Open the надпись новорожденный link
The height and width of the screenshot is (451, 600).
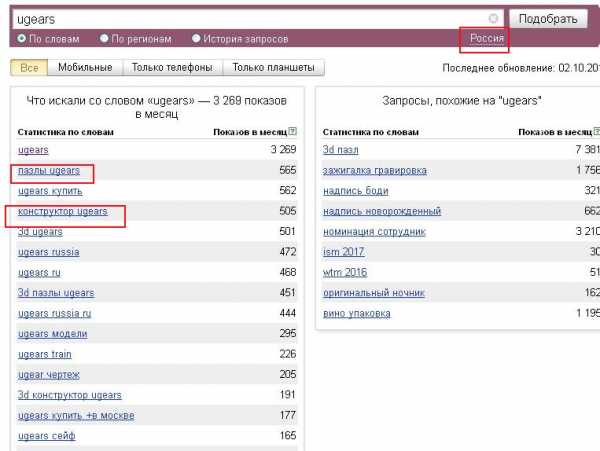coord(382,211)
